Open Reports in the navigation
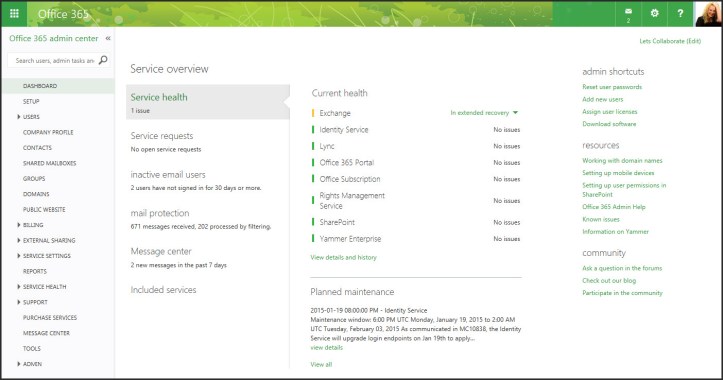The image size is (723, 380). (35, 271)
